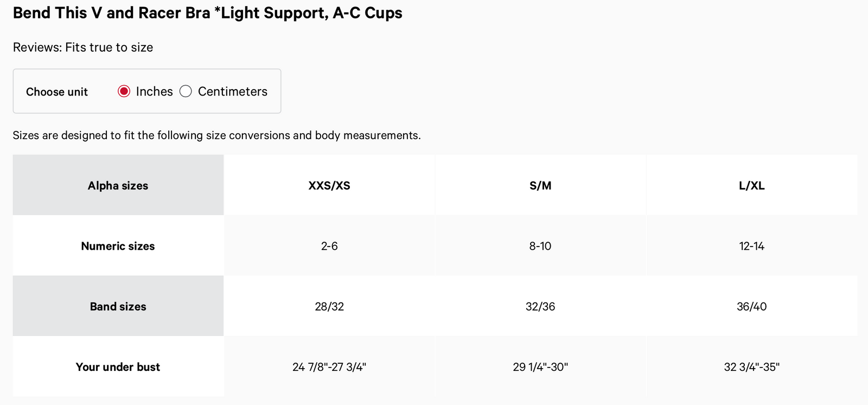Click the Numeric sizes row label

(x=118, y=246)
